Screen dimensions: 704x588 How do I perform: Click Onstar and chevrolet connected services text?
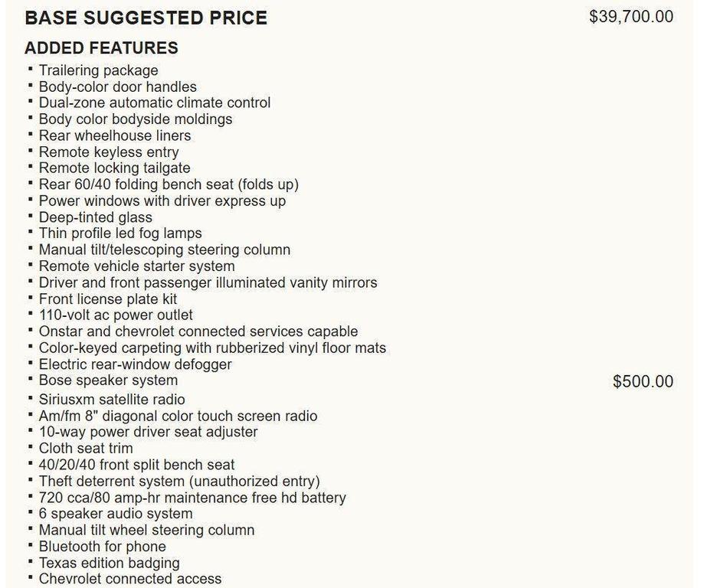tap(198, 332)
